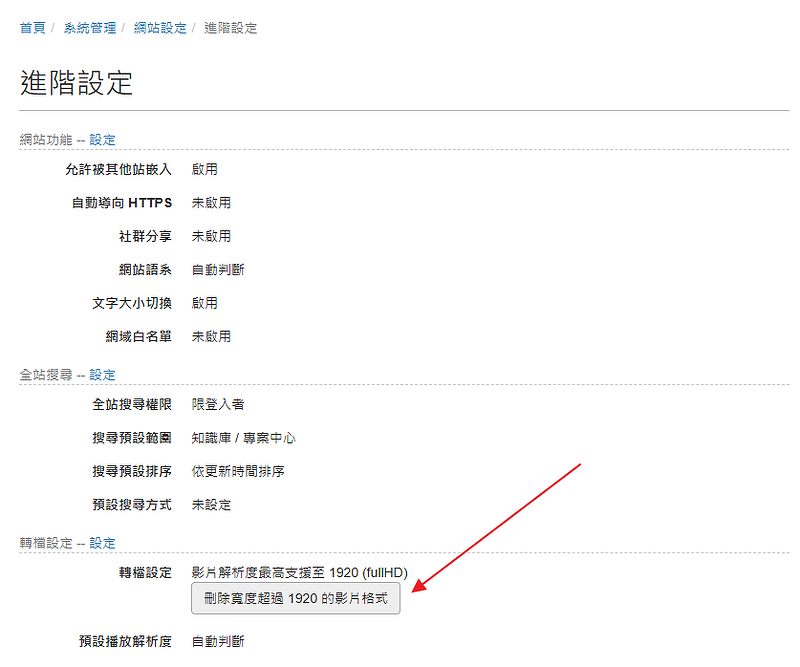Click 依更新時間排序 value
The image size is (800, 667).
238,472
